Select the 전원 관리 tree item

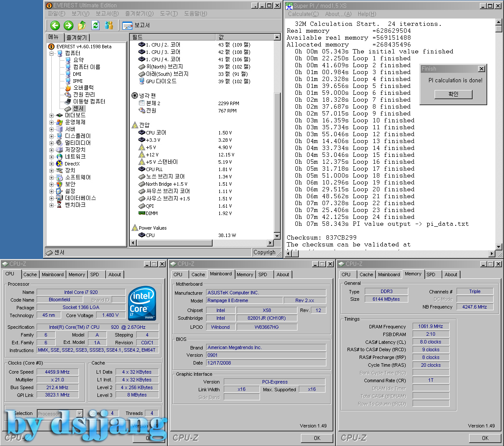(x=84, y=94)
